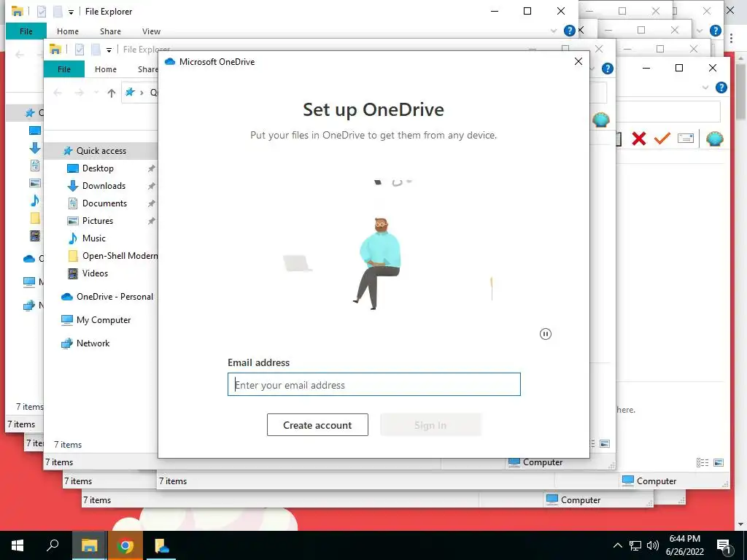Expand ribbon chevron in window with red X toolbar

pos(705,87)
